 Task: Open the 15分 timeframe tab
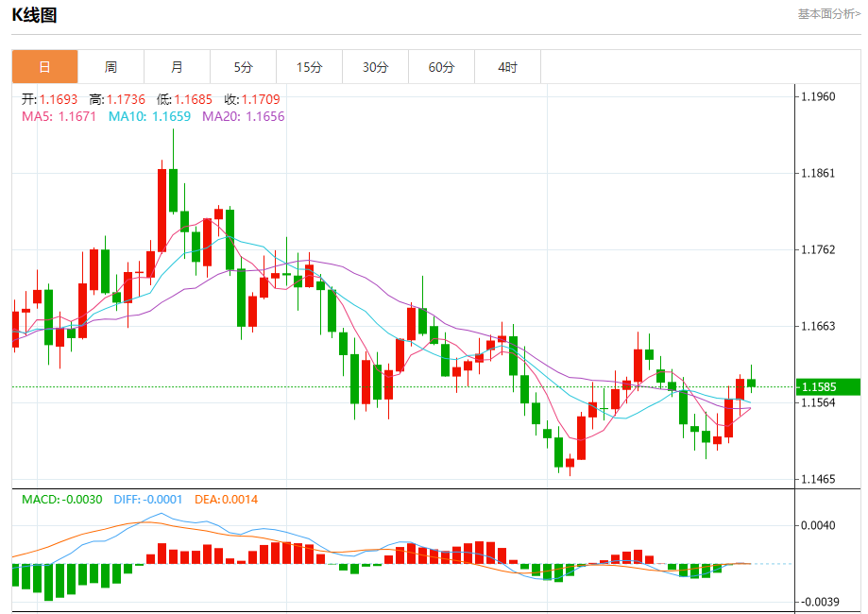pyautogui.click(x=310, y=67)
